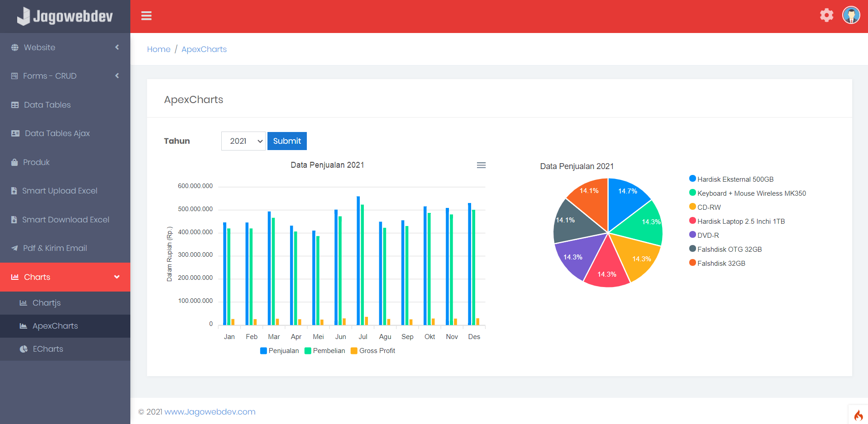Select the Data Tables sidebar icon
This screenshot has height=424, width=868.
(x=14, y=104)
